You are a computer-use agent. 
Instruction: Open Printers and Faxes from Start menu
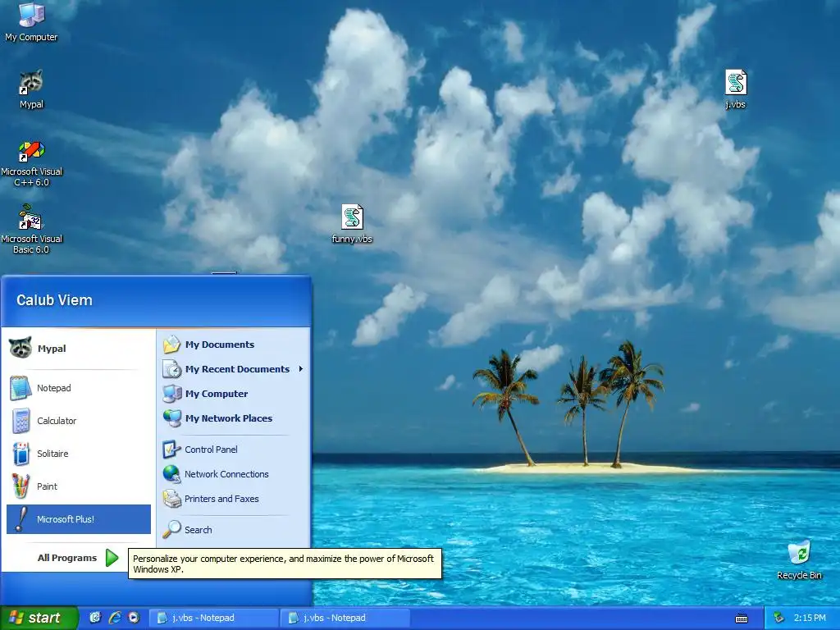(x=234, y=499)
